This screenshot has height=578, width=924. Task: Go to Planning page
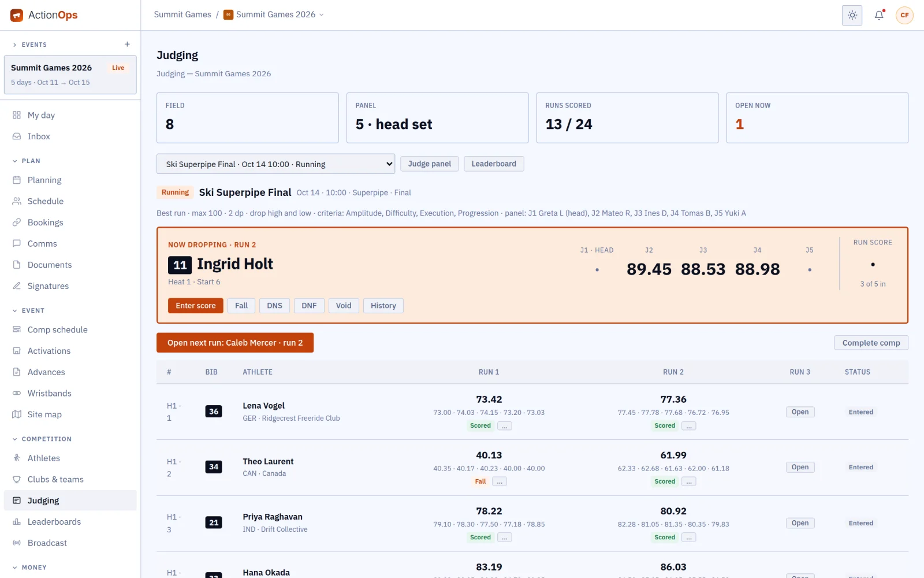(70, 180)
